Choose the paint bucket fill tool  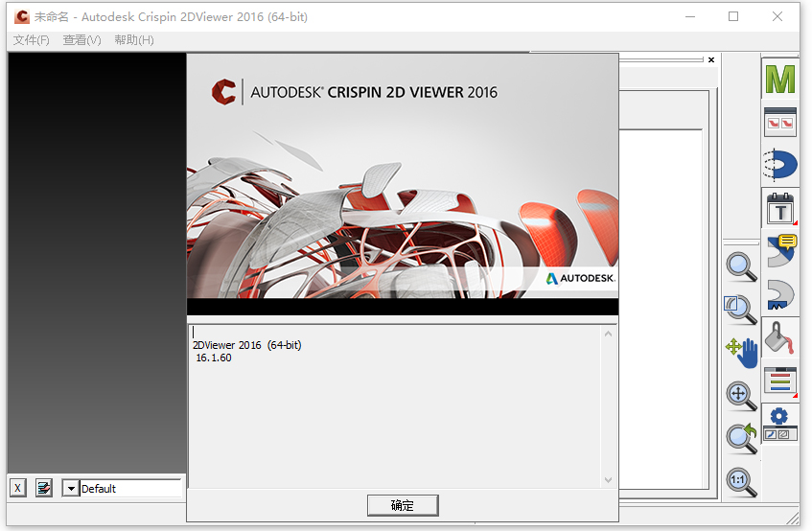pyautogui.click(x=779, y=338)
